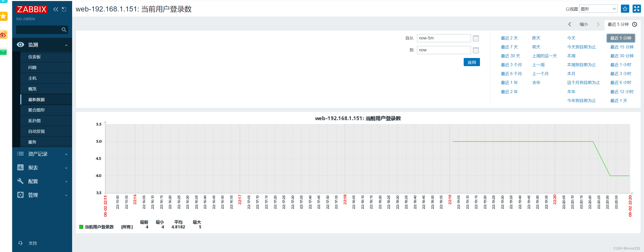
Task: Select 最新数据 menu item
Action: click(x=46, y=99)
